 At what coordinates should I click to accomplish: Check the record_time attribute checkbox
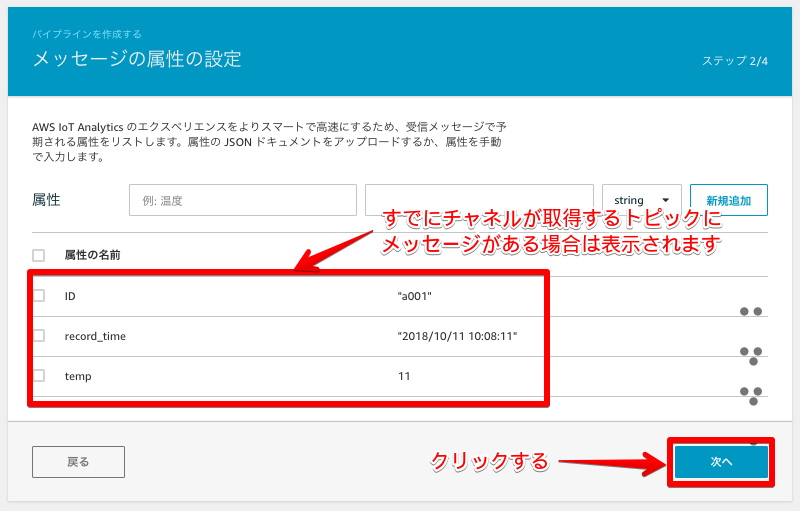[39, 336]
